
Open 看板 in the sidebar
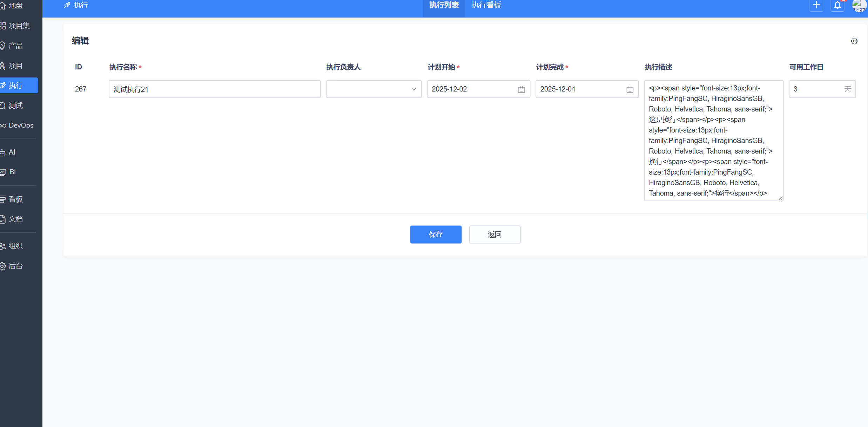coord(15,199)
